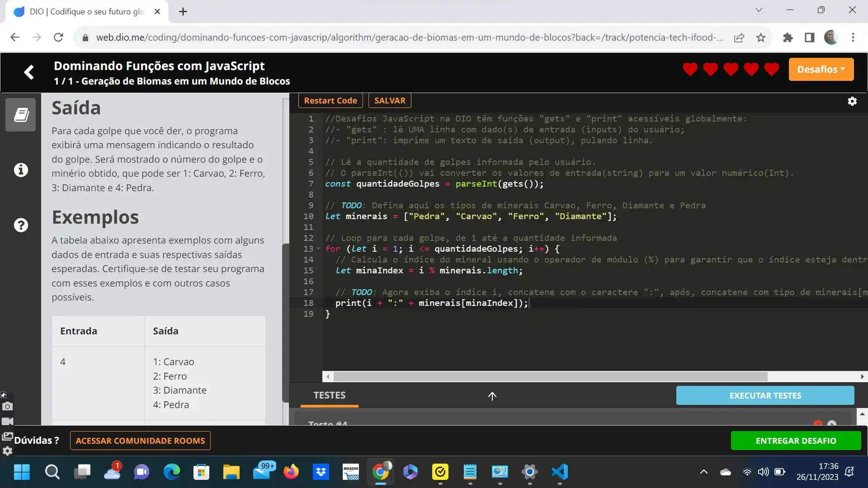
Task: Open Microsoft Store from taskbar
Action: click(x=202, y=472)
